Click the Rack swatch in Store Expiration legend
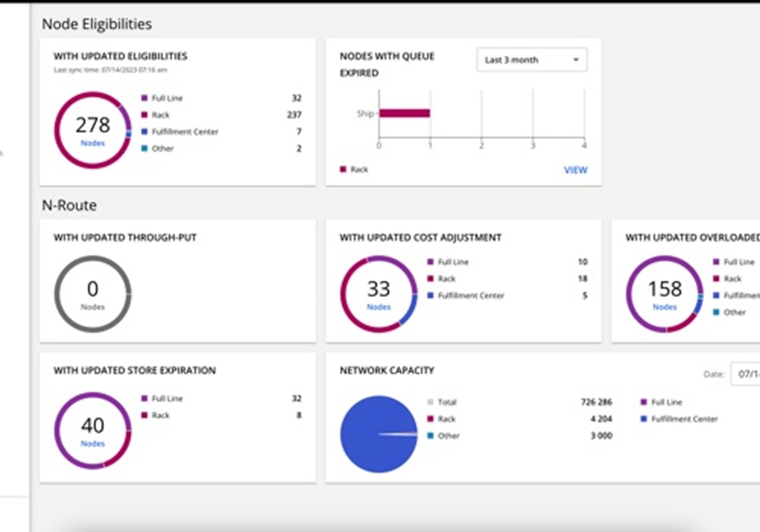This screenshot has height=532, width=760. (x=145, y=415)
